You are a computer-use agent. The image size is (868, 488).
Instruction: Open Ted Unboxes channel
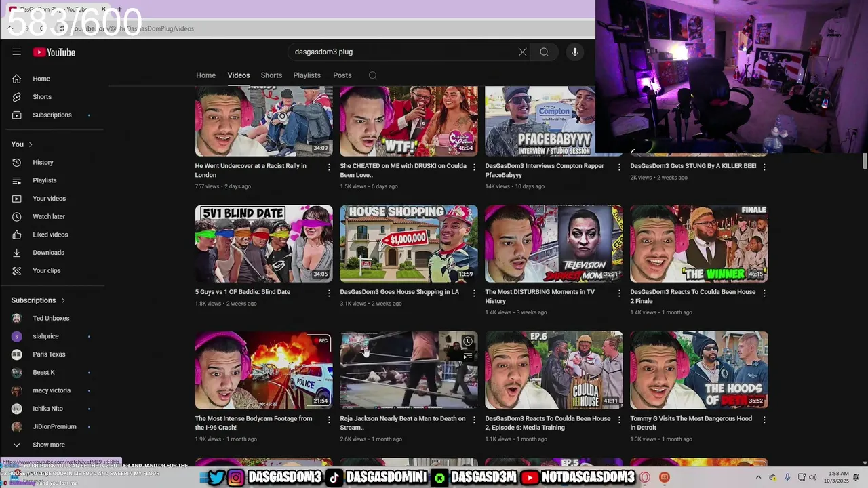tap(52, 318)
